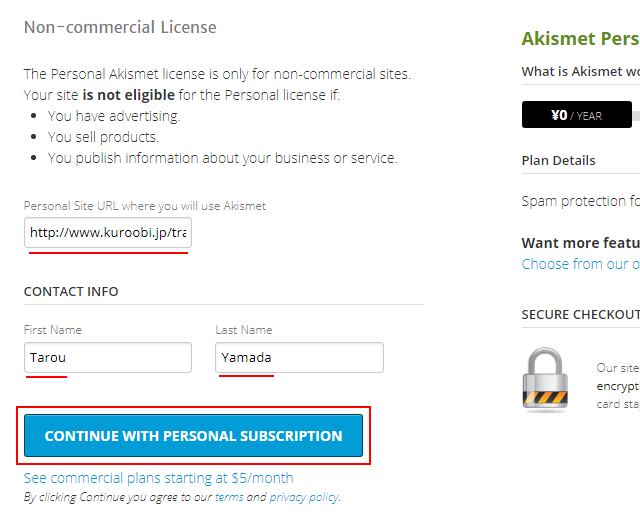The image size is (640, 514).
Task: Click the 'You have advertising' bullet item
Action: click(114, 115)
